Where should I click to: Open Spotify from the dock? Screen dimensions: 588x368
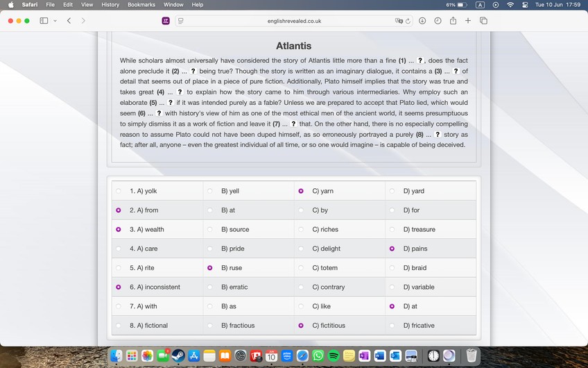click(334, 356)
